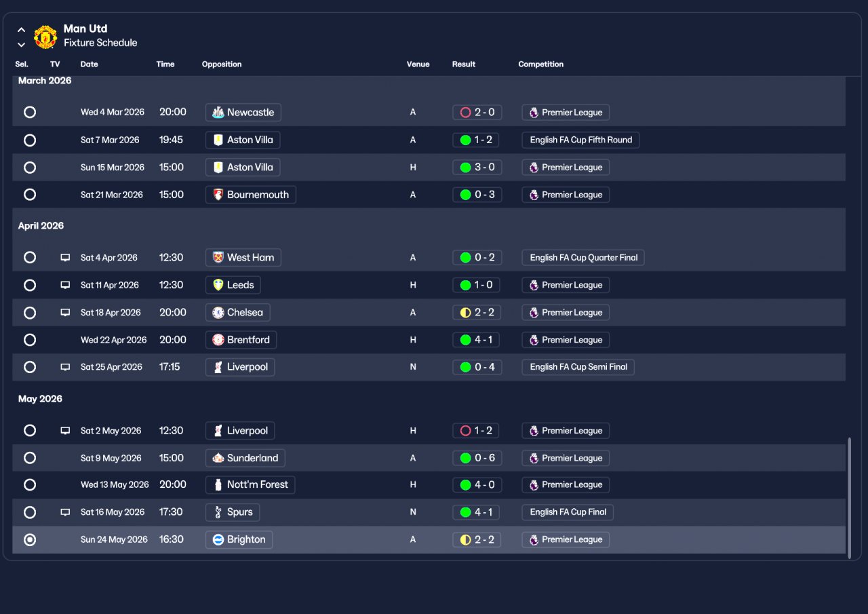Select the radio button for Brentford fixture
The height and width of the screenshot is (614, 868).
[x=30, y=340]
